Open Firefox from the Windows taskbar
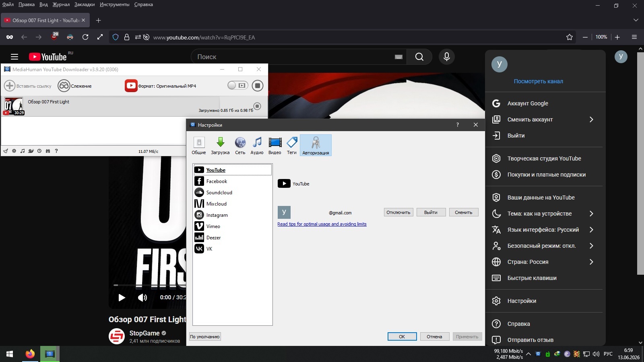 pos(30,354)
